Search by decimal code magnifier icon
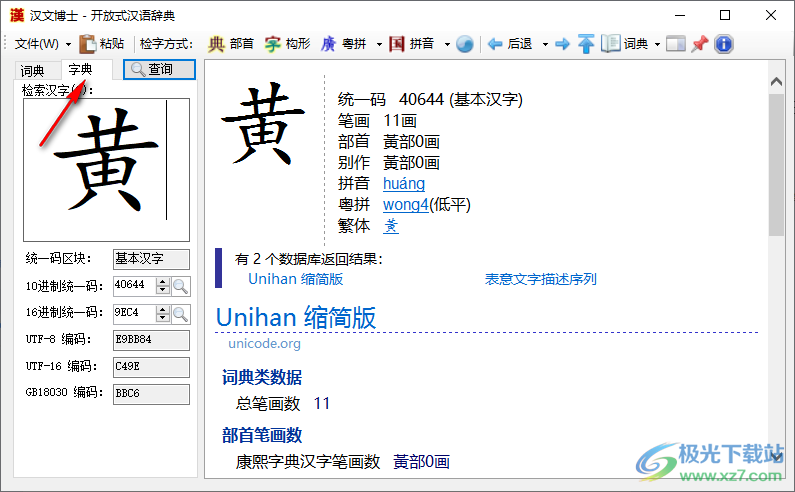Screen dimensions: 795x492 [x=180, y=287]
